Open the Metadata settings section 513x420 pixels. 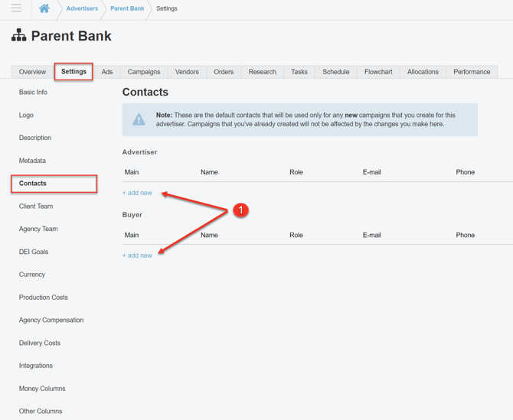(32, 161)
